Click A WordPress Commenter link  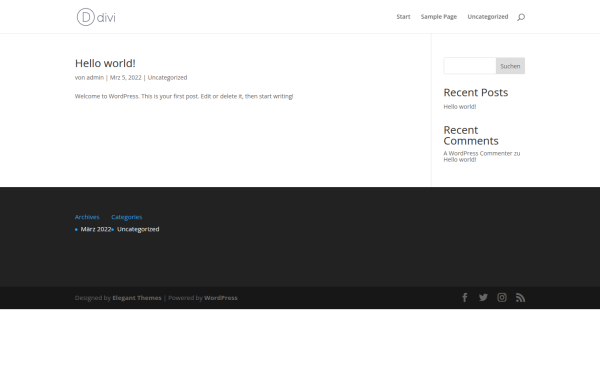tap(478, 153)
